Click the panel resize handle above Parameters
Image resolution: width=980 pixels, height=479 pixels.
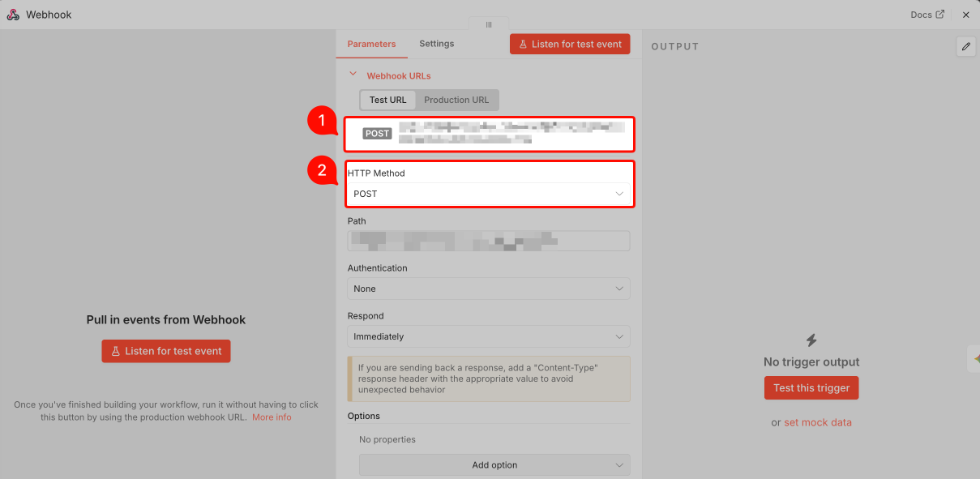pyautogui.click(x=488, y=25)
